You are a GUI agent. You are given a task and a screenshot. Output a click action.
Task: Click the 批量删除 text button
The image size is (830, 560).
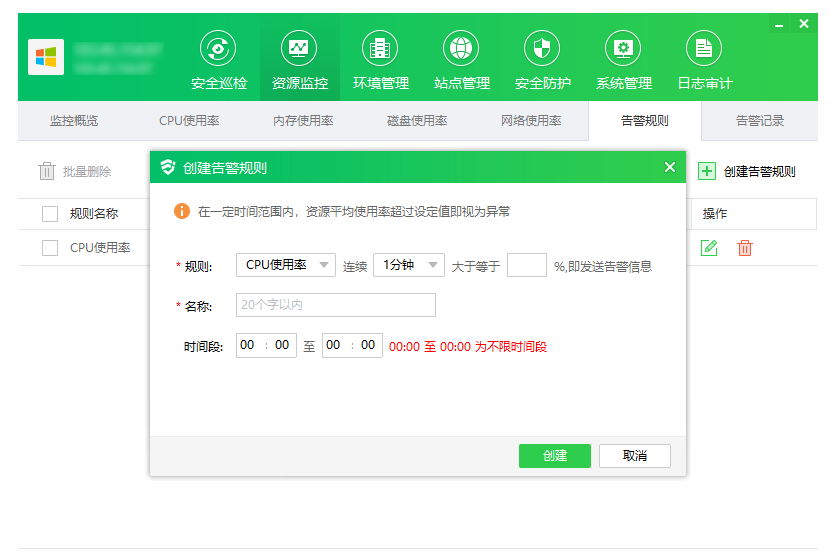pos(87,171)
